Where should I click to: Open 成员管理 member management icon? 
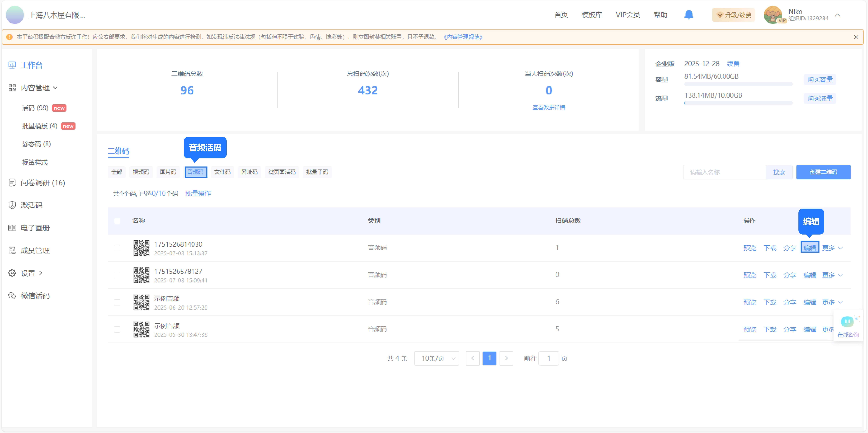(12, 250)
